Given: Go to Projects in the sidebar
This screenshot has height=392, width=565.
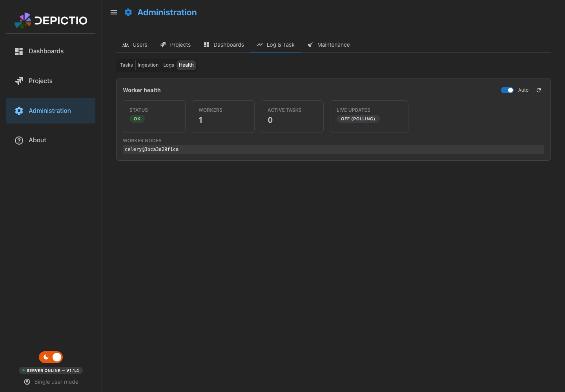Looking at the screenshot, I should click(51, 81).
